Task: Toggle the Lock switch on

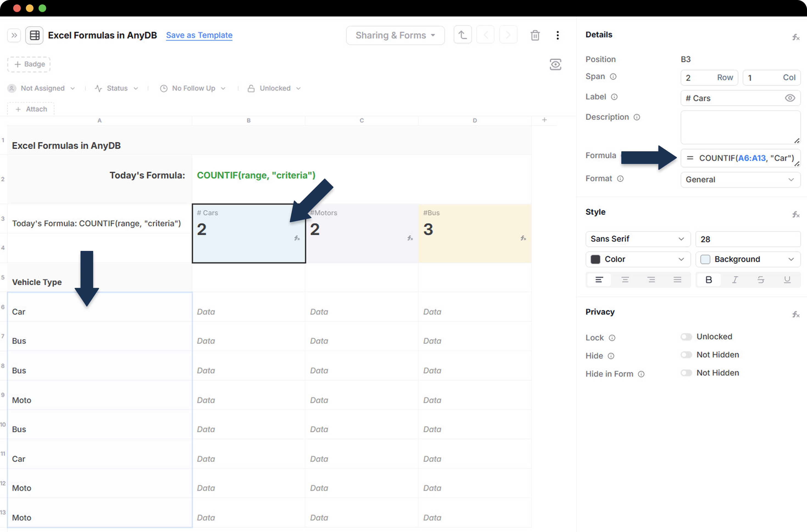Action: [x=686, y=337]
